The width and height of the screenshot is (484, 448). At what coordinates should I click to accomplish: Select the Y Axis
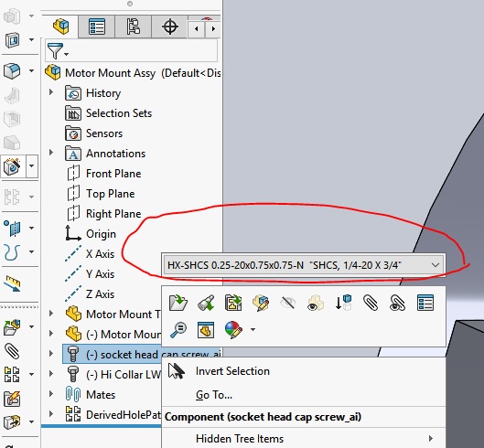click(x=90, y=274)
